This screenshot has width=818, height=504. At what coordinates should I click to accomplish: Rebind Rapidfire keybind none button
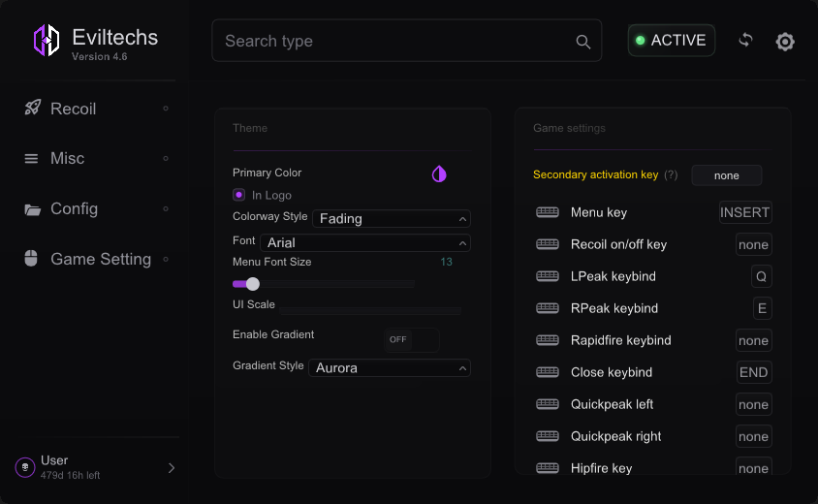pos(753,340)
